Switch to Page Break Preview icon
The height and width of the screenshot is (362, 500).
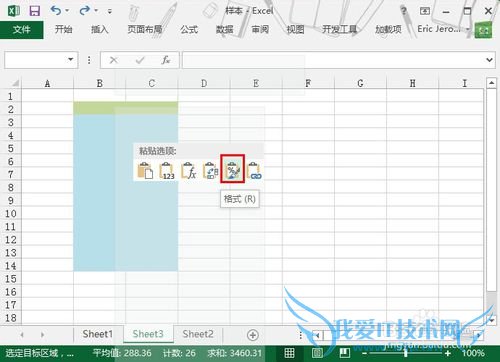[x=344, y=353]
